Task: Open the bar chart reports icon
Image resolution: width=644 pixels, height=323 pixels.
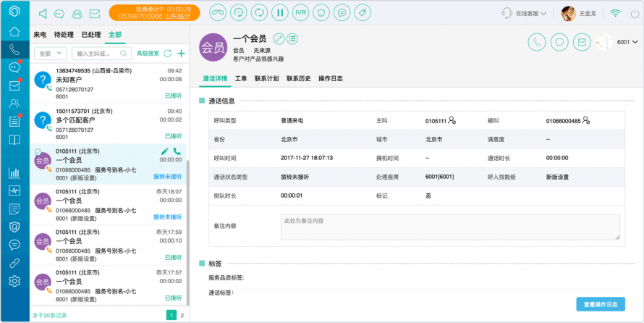Action: click(x=14, y=172)
